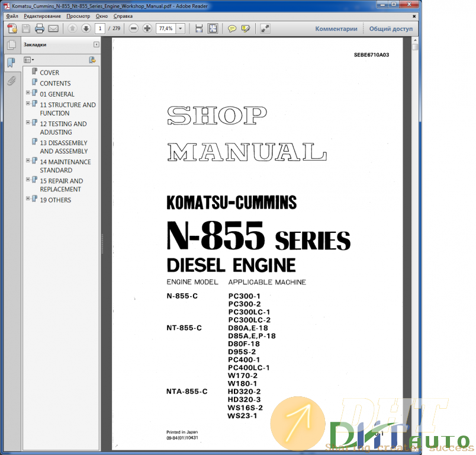Click the D95S-2 machine entry
The image size is (476, 455).
242,352
